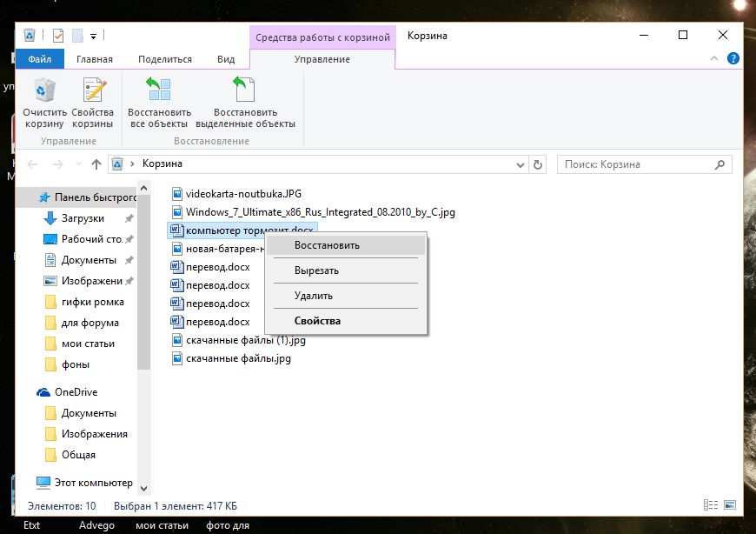Open the Файл tab
This screenshot has width=756, height=534.
(x=39, y=59)
